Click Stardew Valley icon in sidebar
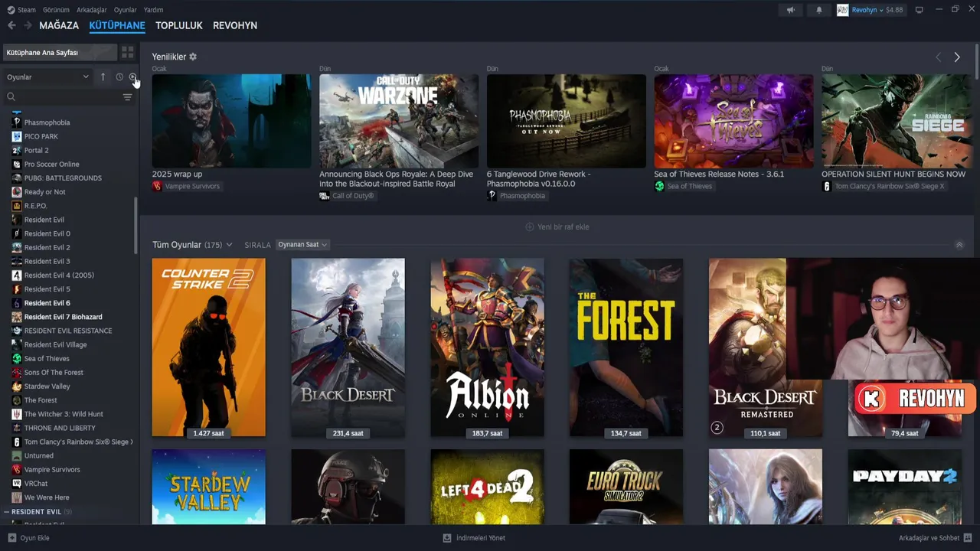The width and height of the screenshot is (980, 551). [x=17, y=386]
